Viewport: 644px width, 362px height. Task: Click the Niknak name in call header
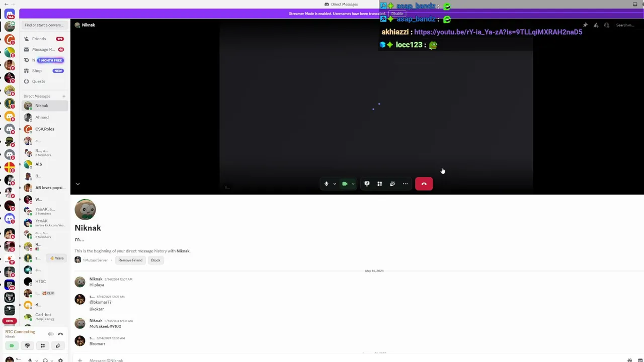point(89,25)
